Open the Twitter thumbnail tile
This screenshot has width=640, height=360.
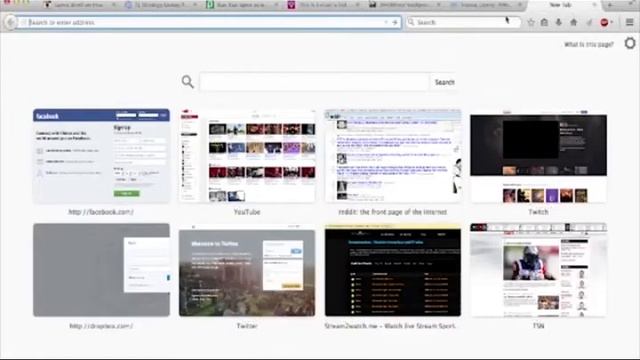click(247, 270)
